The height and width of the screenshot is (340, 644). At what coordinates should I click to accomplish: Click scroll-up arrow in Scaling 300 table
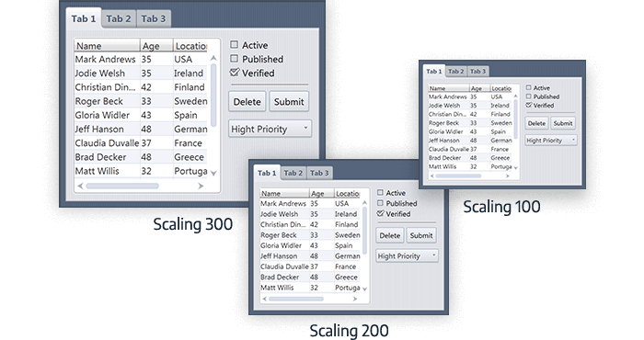213,58
